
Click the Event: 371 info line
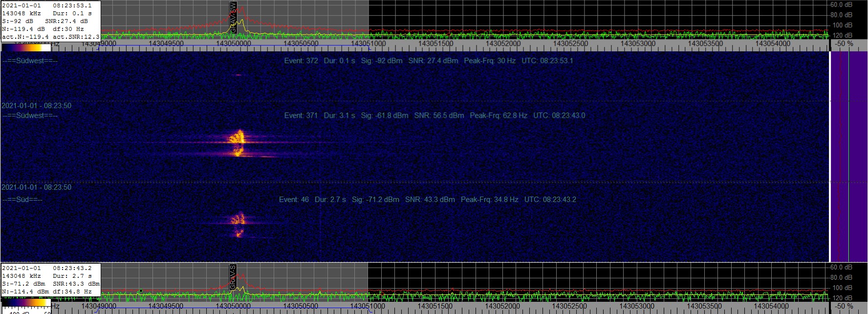(434, 115)
